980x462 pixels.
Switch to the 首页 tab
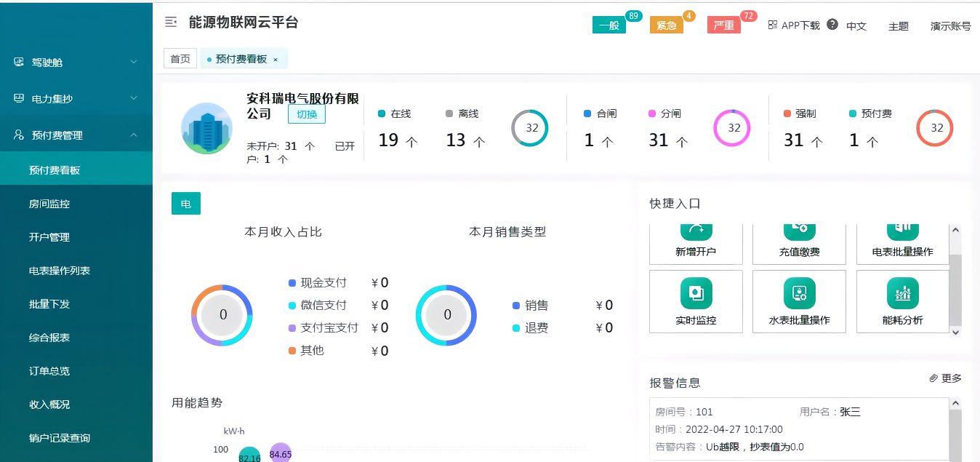click(180, 59)
